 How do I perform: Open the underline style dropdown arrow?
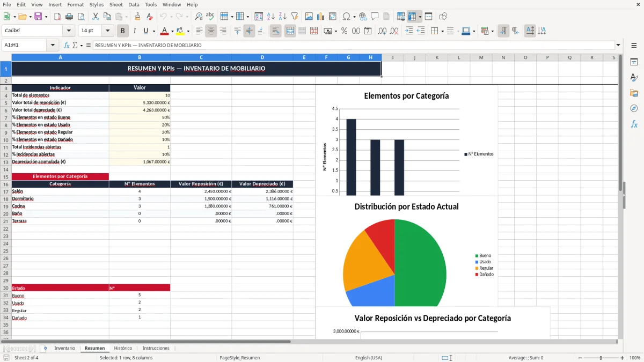pos(153,31)
